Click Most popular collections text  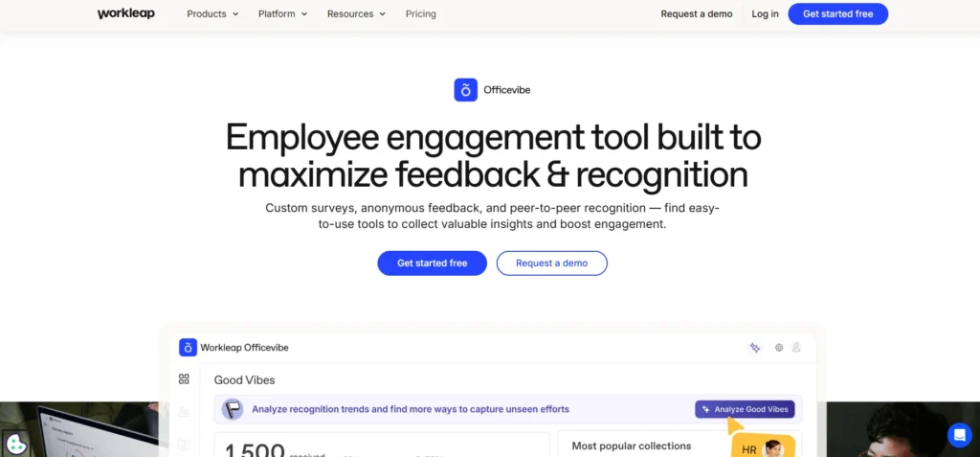click(632, 446)
